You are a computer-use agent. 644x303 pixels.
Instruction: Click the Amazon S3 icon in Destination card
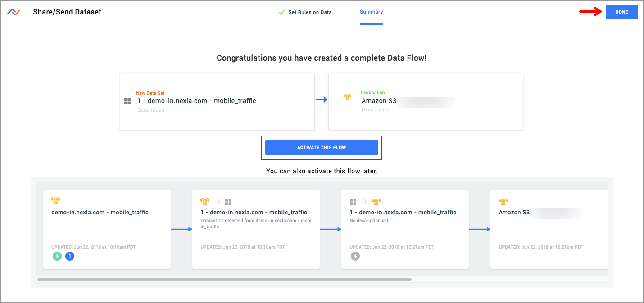coord(348,97)
